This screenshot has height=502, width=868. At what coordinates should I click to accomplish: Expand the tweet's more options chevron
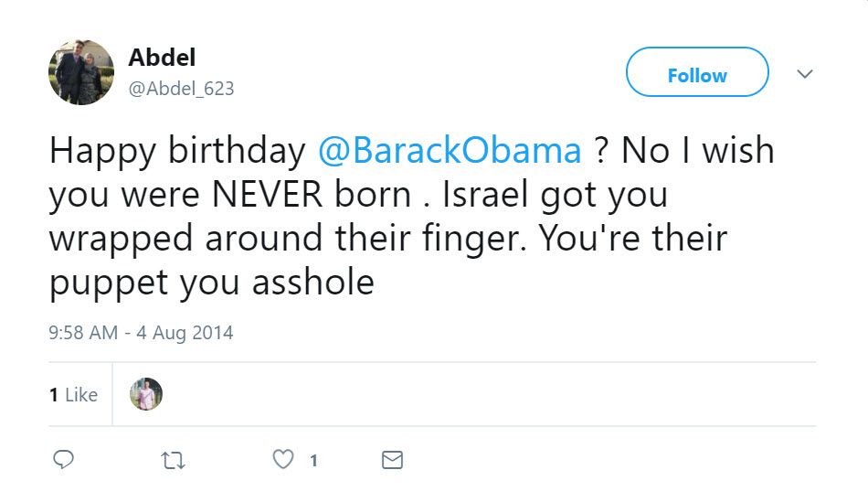805,73
